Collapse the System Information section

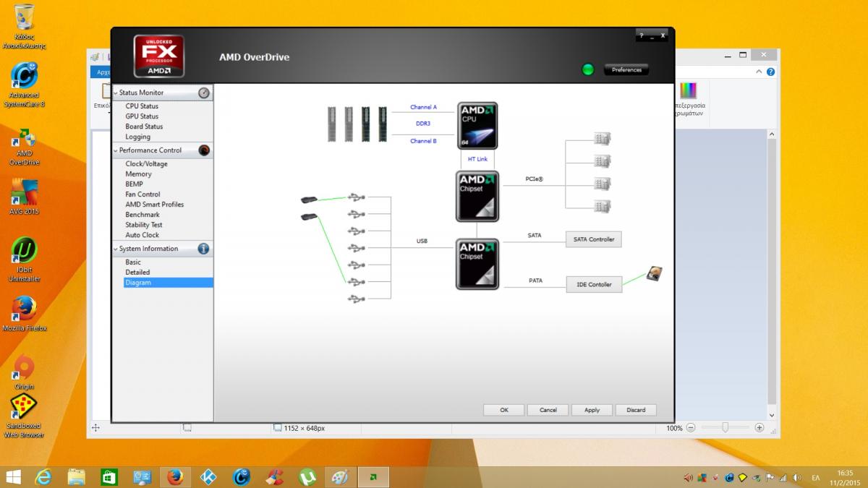coord(115,249)
